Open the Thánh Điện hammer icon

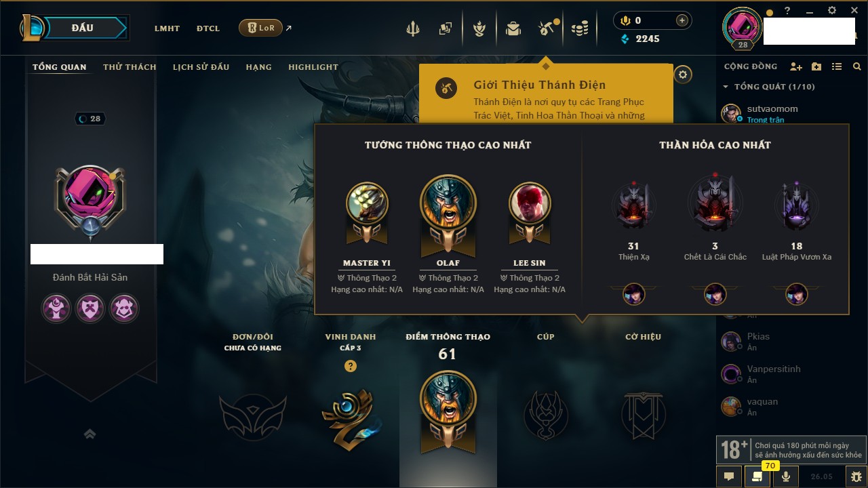[x=546, y=28]
